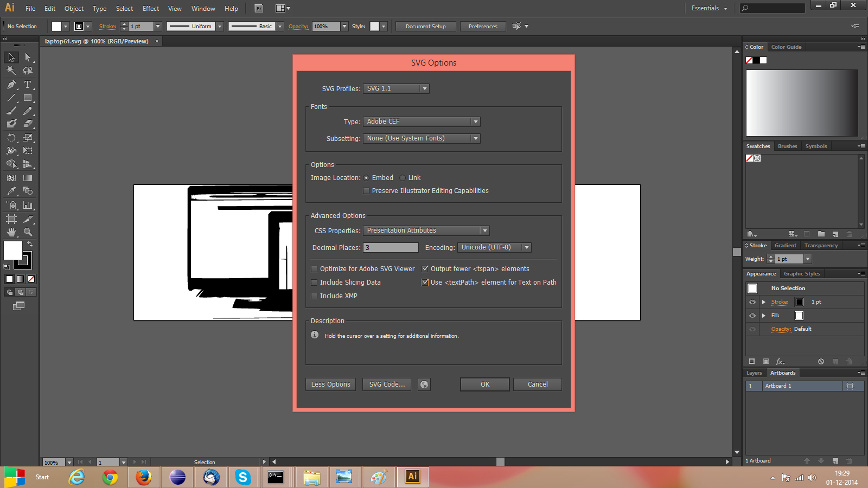The height and width of the screenshot is (488, 868).
Task: Click Document Setup button
Action: click(425, 26)
